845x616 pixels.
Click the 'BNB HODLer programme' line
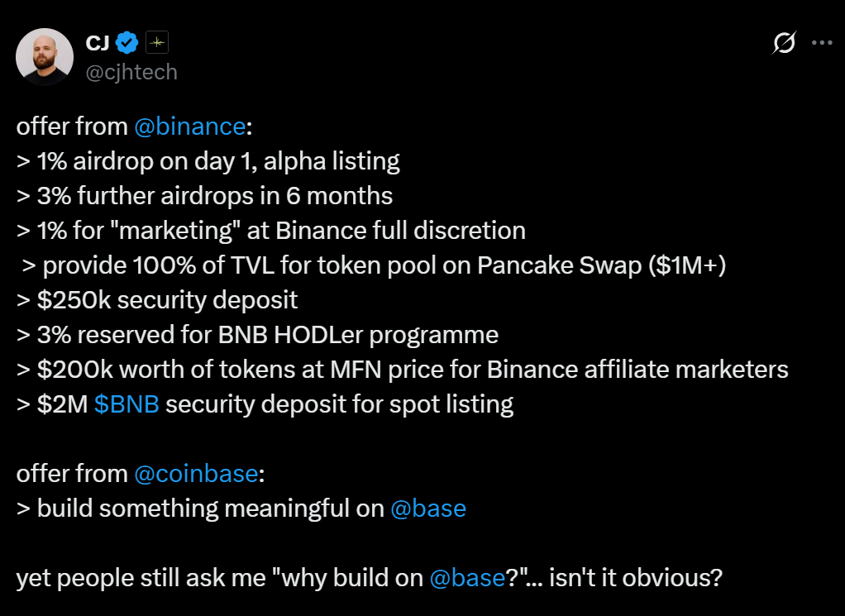tap(258, 334)
